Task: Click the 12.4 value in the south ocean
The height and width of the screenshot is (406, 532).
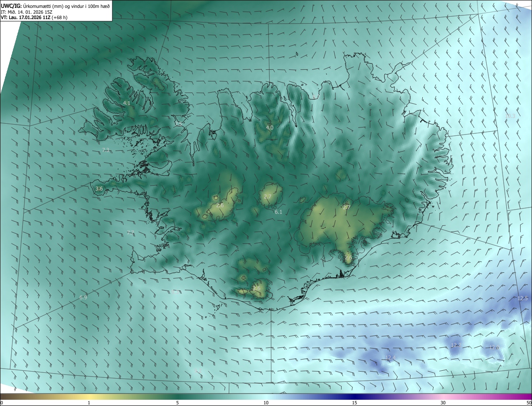Action: point(390,357)
